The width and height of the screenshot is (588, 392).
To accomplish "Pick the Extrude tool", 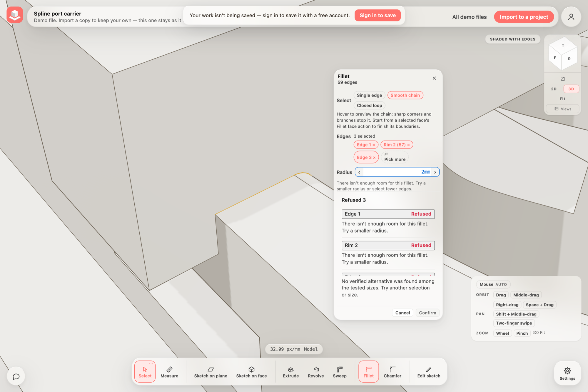I will tap(291, 372).
